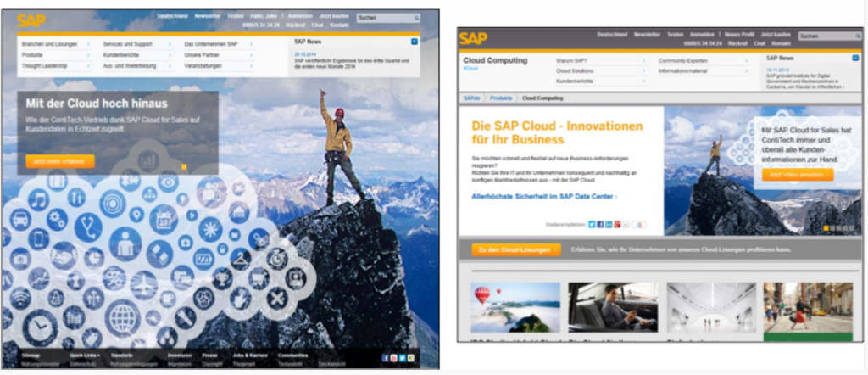Open Quick Links + in the left page footer
This screenshot has width=868, height=375.
[x=86, y=355]
